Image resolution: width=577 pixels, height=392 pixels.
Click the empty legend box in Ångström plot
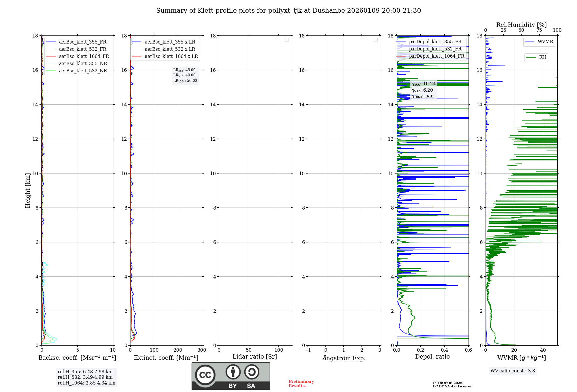tap(376, 40)
